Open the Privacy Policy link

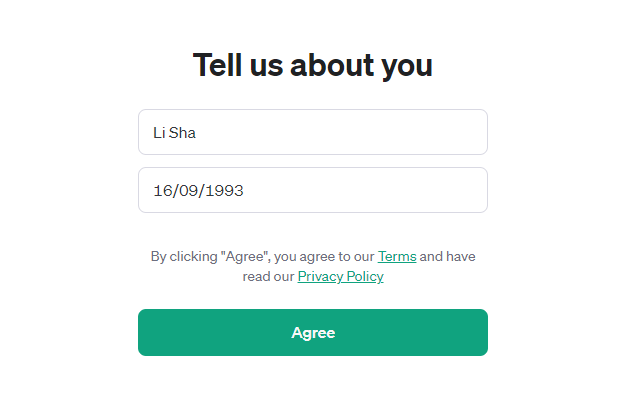pos(340,276)
